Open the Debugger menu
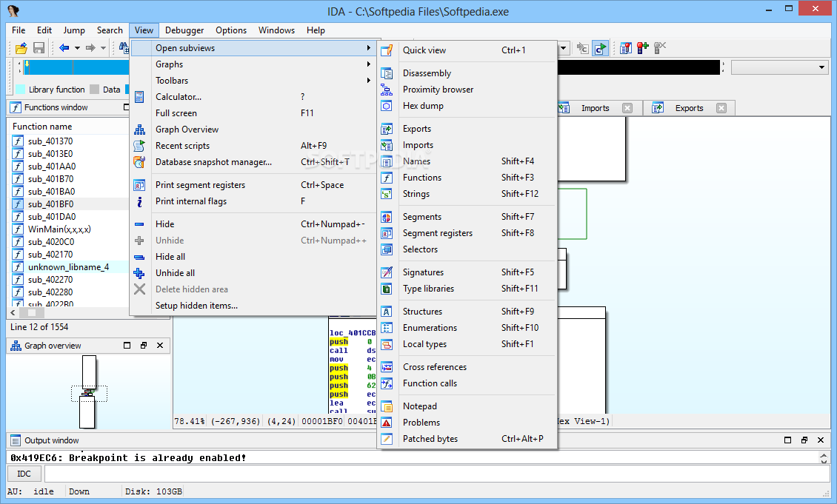837x504 pixels. (x=184, y=30)
